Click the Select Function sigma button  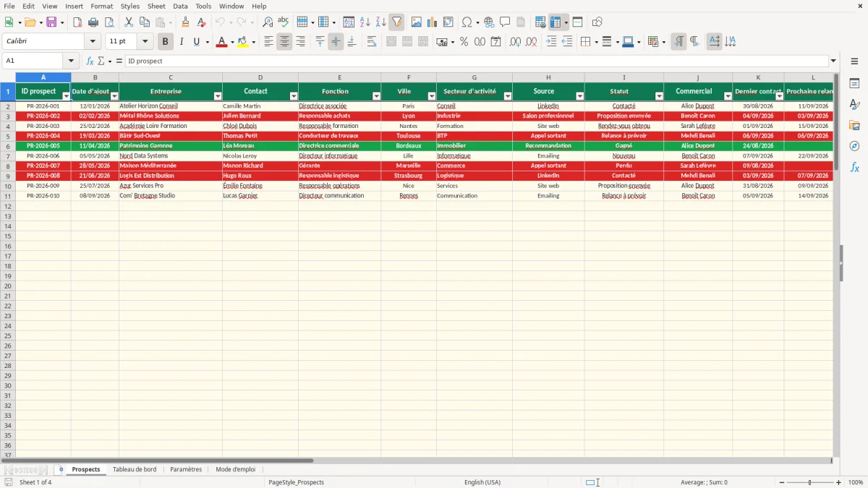pos(101,61)
